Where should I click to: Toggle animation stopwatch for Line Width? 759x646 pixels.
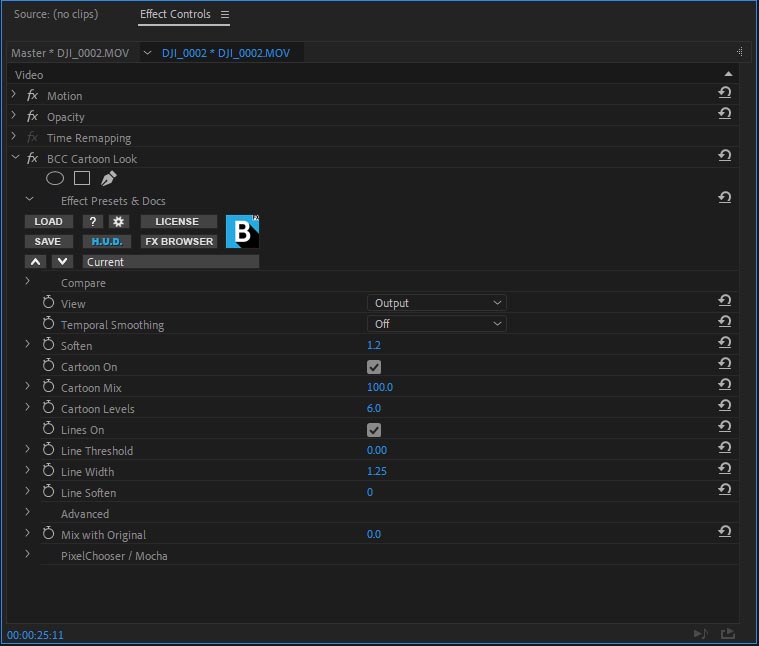[x=48, y=470]
